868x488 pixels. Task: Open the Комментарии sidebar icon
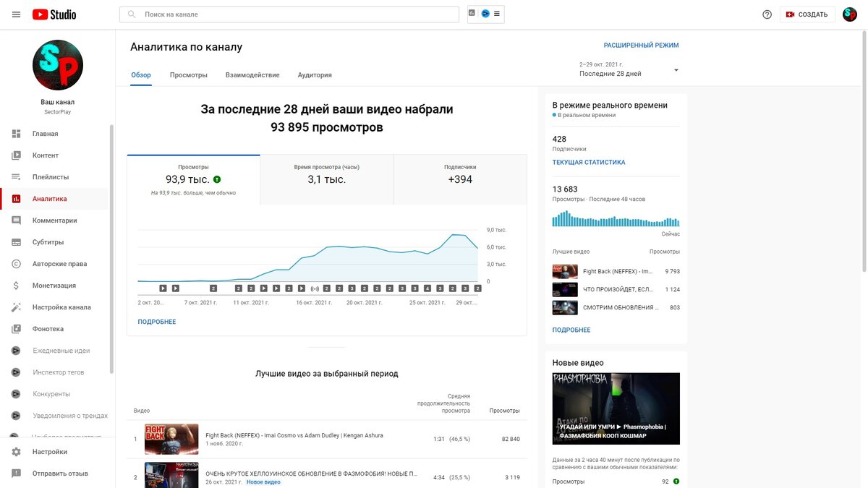tap(14, 220)
